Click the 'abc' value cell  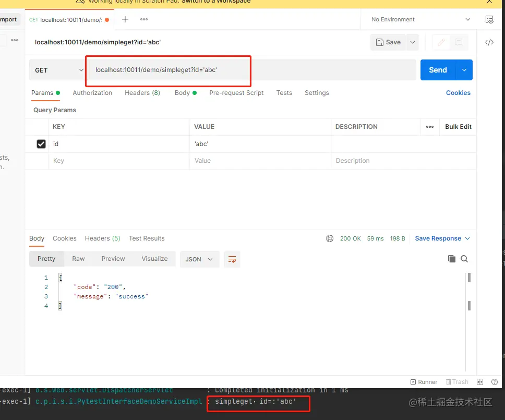[260, 144]
